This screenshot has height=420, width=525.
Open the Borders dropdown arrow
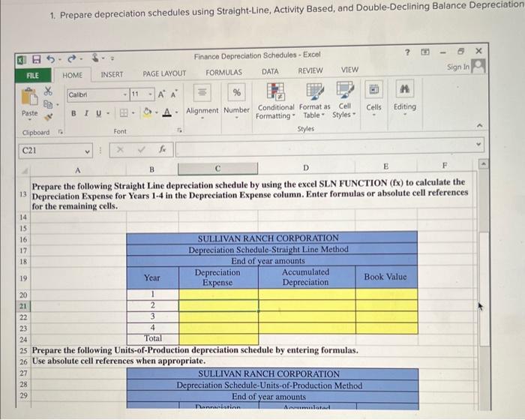133,112
